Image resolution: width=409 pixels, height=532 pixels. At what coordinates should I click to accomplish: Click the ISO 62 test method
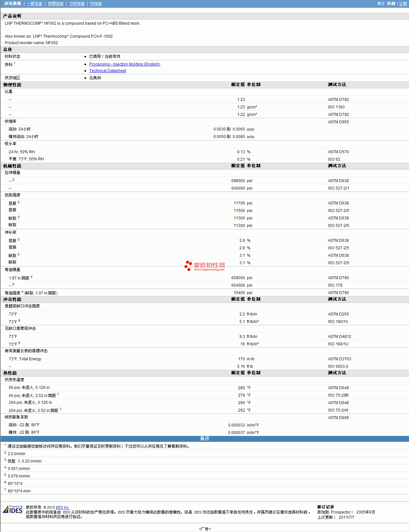point(334,159)
